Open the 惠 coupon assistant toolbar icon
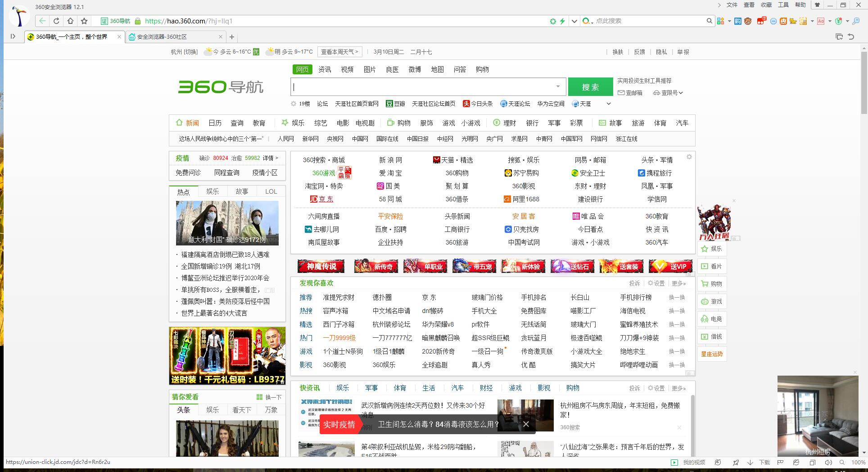The width and height of the screenshot is (868, 472). [x=783, y=21]
